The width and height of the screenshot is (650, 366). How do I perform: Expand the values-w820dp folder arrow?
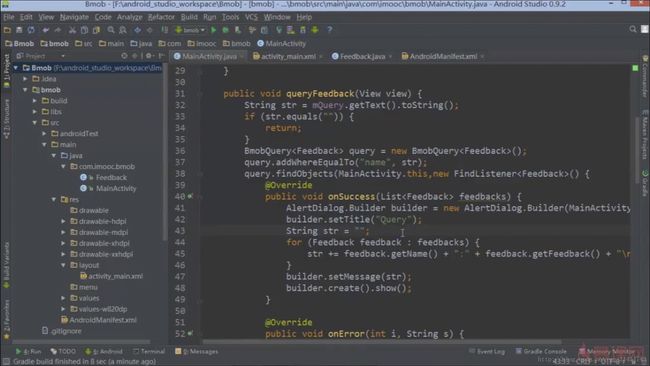coord(63,309)
